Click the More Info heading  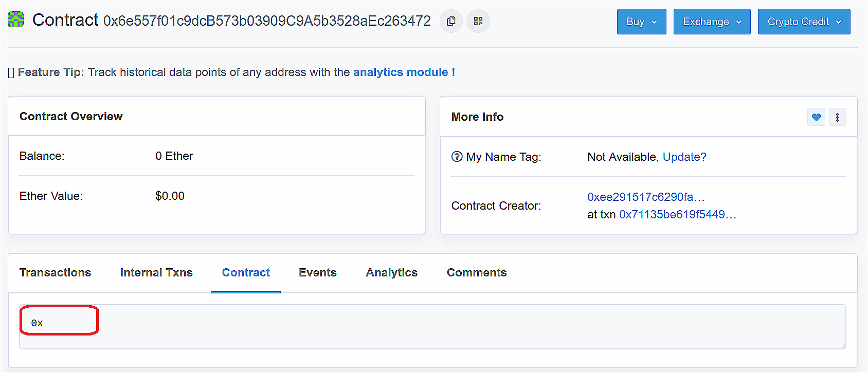[x=477, y=117]
